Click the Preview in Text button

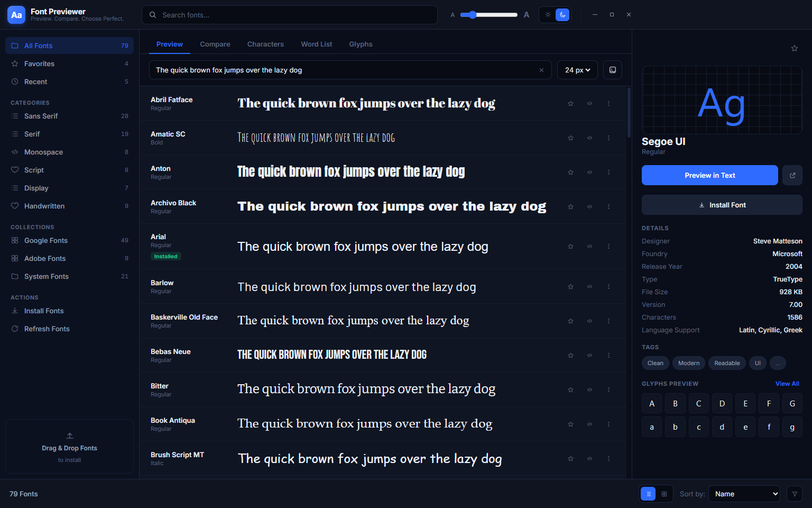click(710, 175)
